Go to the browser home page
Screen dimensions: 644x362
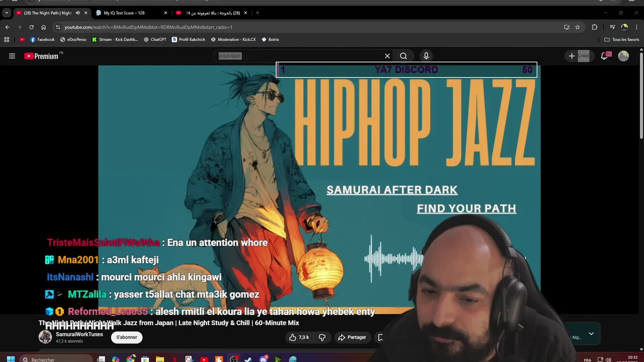(43, 27)
